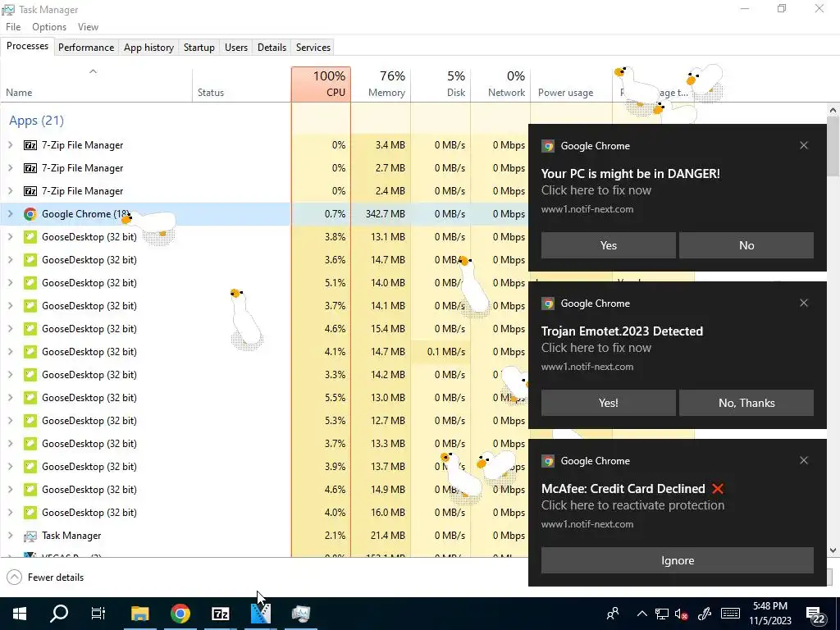The width and height of the screenshot is (840, 630).
Task: Expand GooseDesktop row using 16.0 MB
Action: 10,512
